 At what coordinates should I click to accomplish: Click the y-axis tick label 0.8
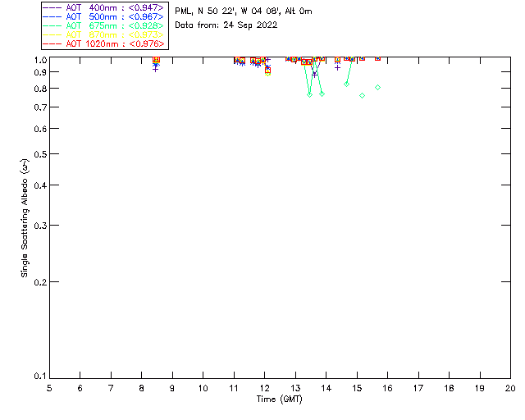[40, 89]
